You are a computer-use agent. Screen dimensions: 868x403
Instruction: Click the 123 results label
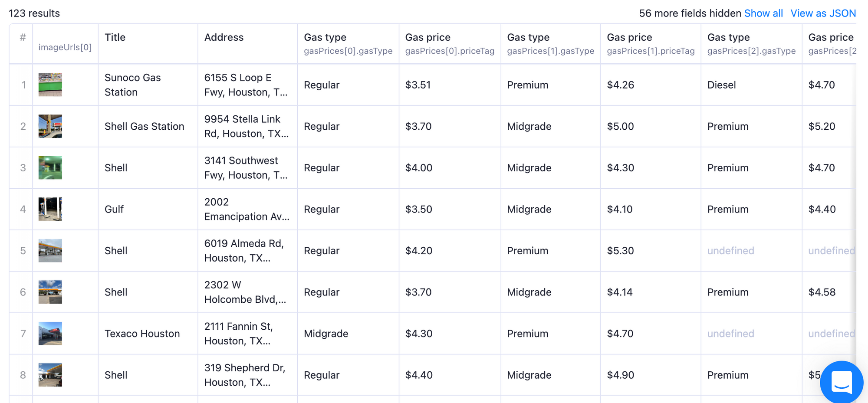(34, 13)
